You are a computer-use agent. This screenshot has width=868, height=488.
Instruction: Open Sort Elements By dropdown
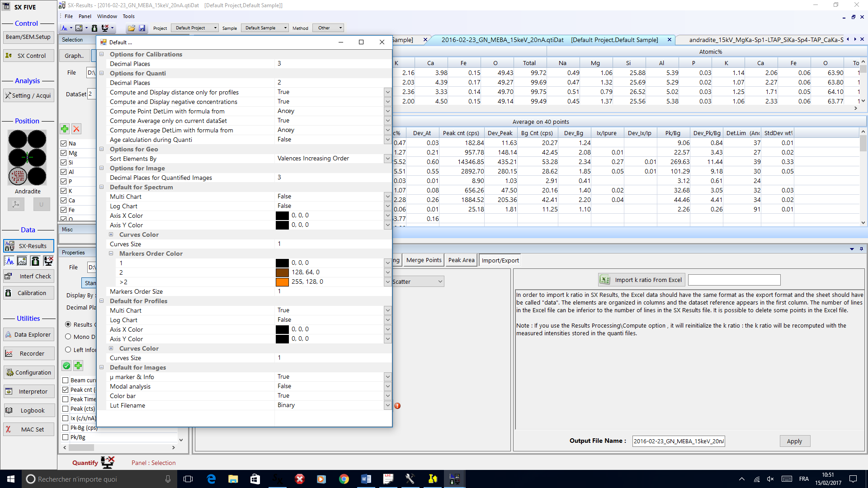point(387,159)
